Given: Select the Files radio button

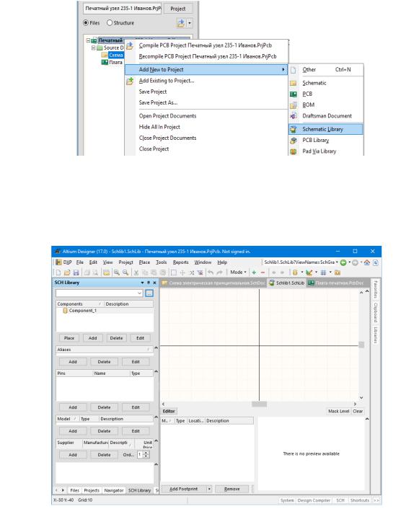Looking at the screenshot, I should pos(86,23).
